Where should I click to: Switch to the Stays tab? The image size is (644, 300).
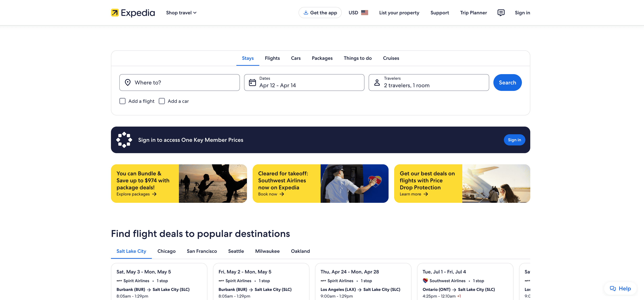(x=248, y=58)
